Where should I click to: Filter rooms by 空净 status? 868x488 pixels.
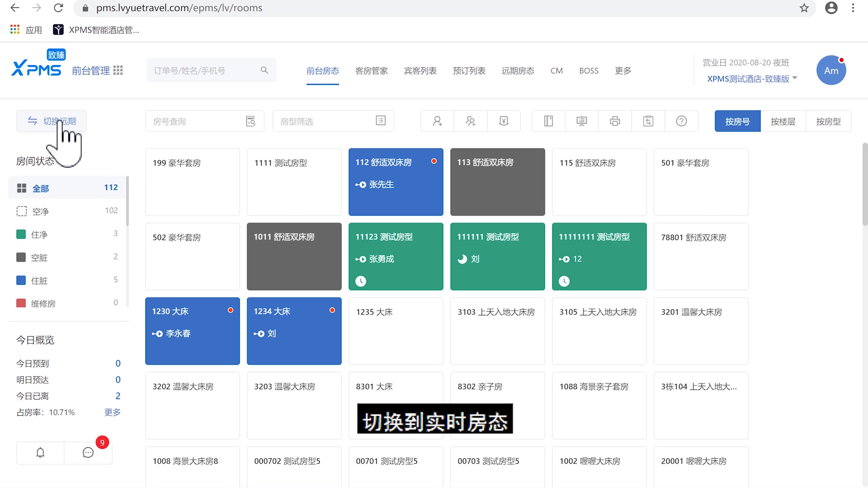pos(67,211)
